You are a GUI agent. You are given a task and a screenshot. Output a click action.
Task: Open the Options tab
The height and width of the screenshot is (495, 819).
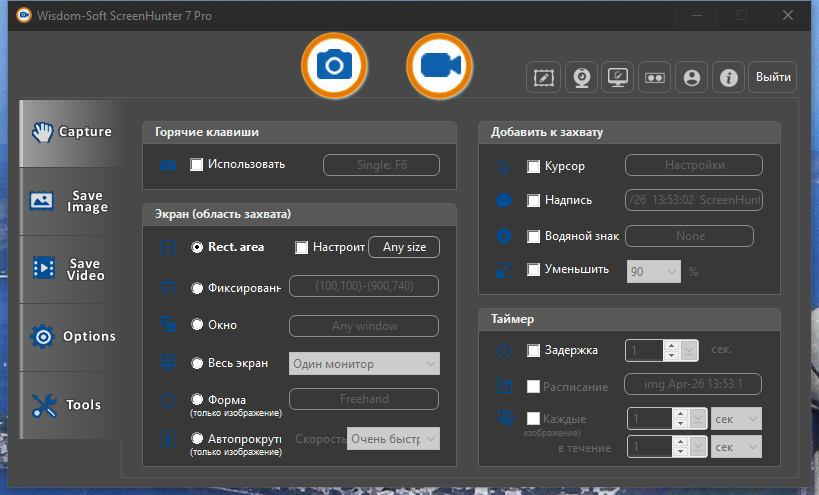tap(72, 337)
